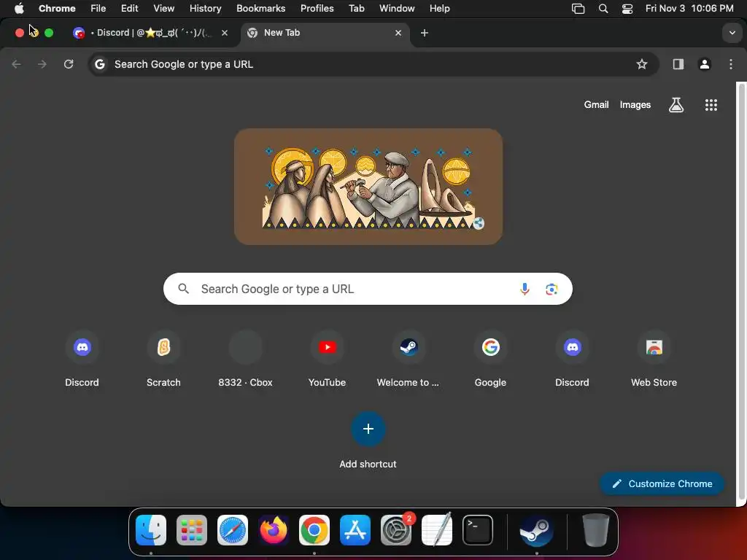Open the Chrome side panel
The height and width of the screenshot is (560, 747).
678,64
